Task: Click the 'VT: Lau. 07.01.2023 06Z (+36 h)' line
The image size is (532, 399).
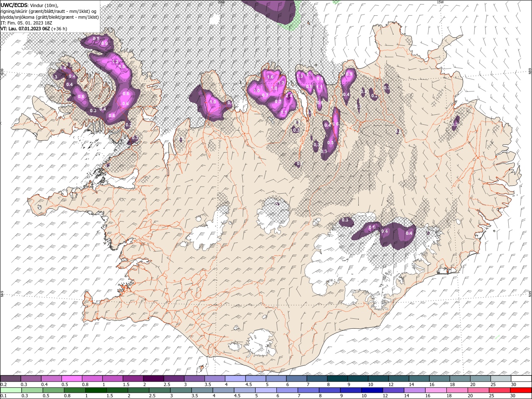Action: coord(34,29)
